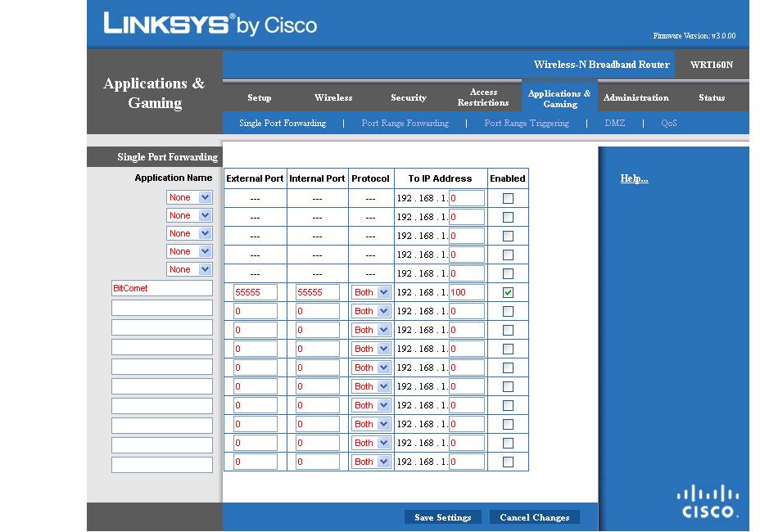
Task: Tick Enabled checkbox in the third None row
Action: pos(508,236)
